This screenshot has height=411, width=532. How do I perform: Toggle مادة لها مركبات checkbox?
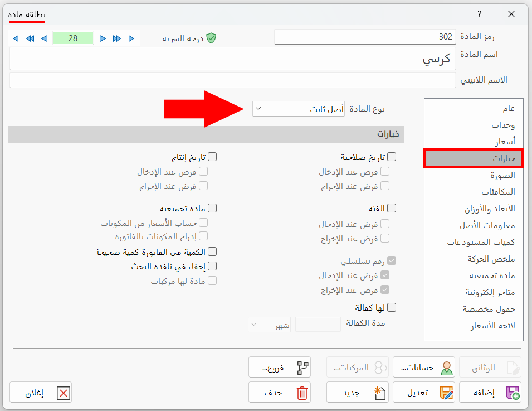tap(212, 281)
